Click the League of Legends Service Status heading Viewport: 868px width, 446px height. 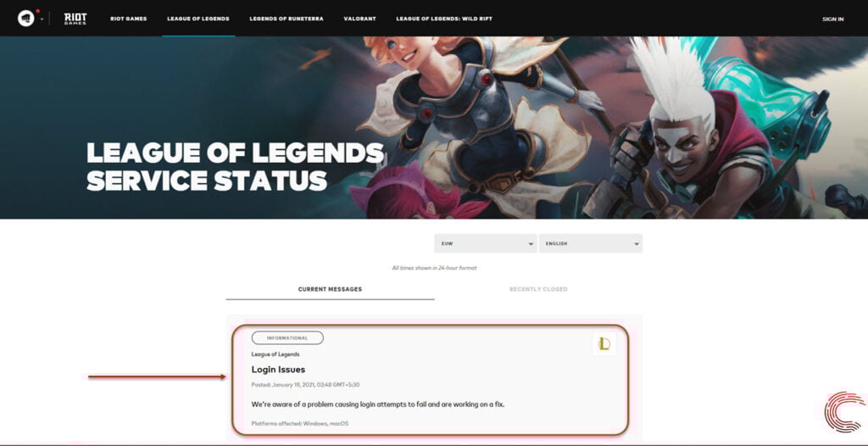click(x=236, y=167)
